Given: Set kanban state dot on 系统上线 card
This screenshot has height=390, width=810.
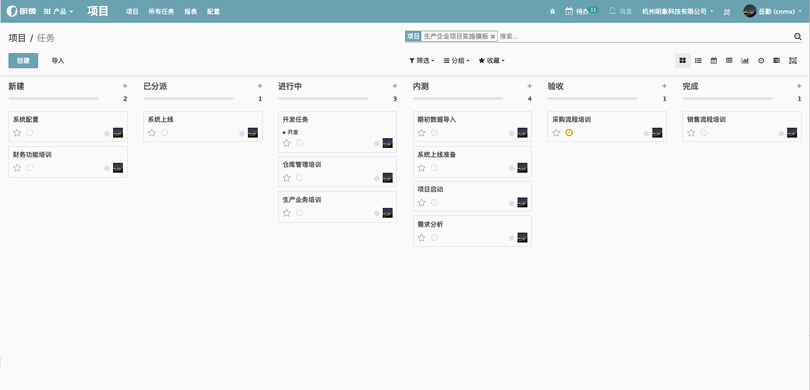Looking at the screenshot, I should pyautogui.click(x=242, y=133).
